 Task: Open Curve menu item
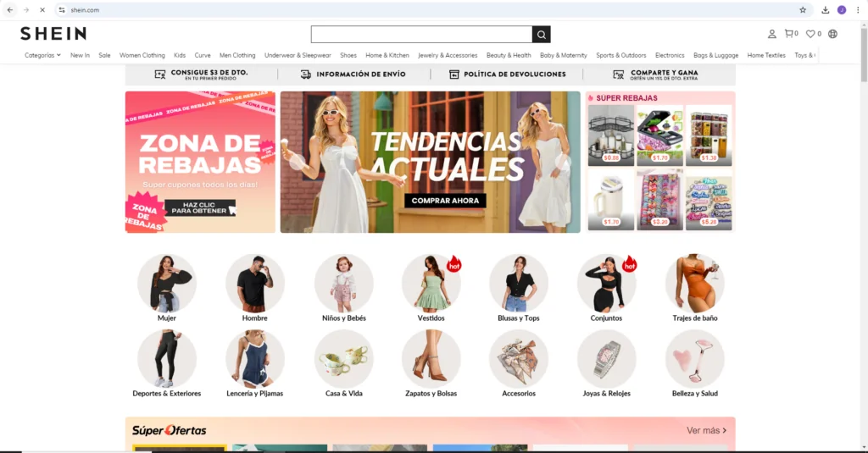(x=203, y=55)
